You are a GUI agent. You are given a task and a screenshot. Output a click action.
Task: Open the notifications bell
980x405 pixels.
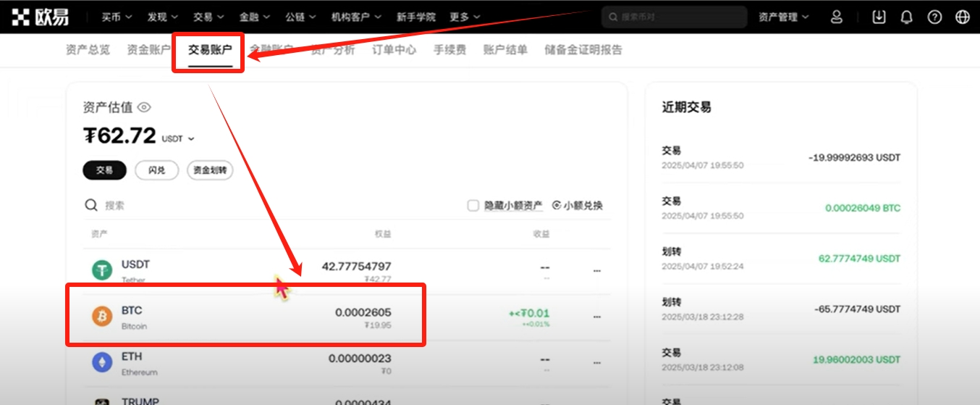click(907, 17)
